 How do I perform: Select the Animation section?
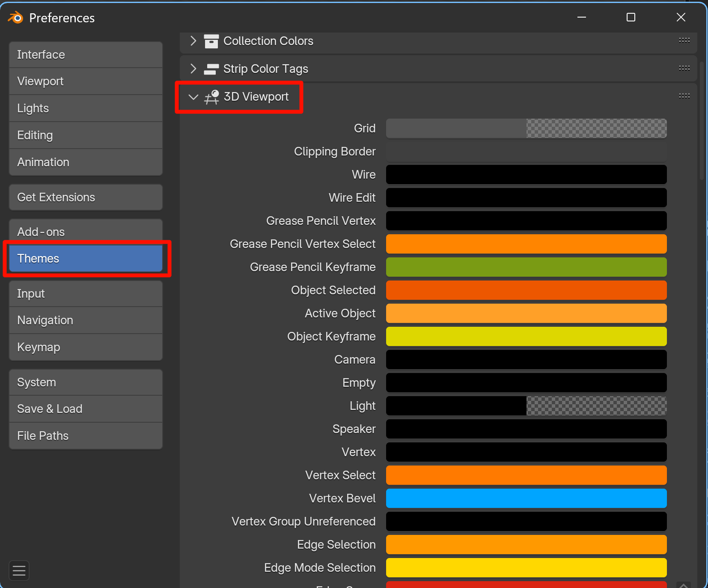click(x=86, y=162)
